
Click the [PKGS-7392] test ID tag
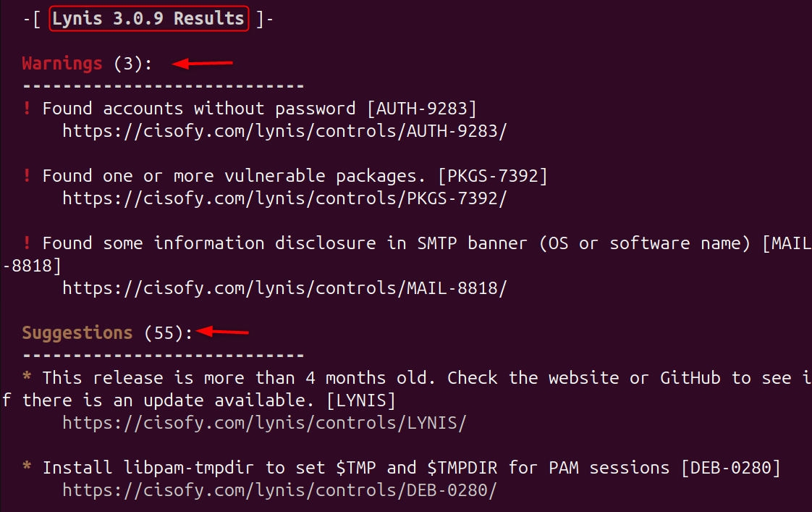tap(492, 176)
